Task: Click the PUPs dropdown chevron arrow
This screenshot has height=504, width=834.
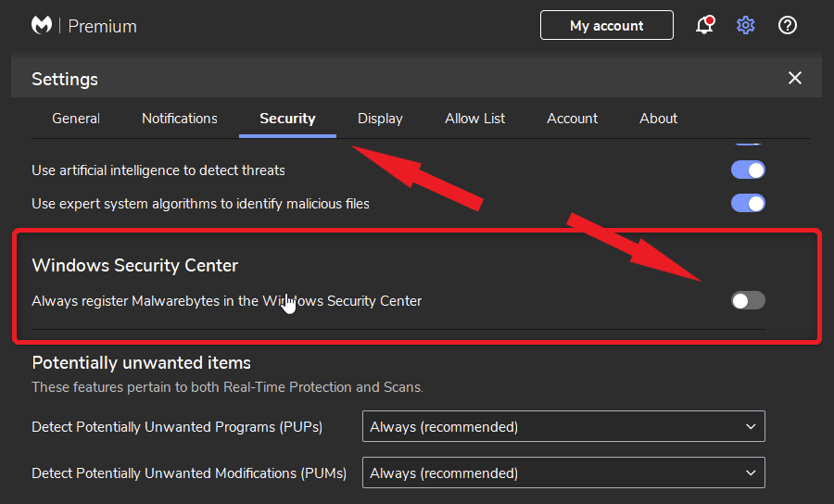Action: click(x=751, y=426)
